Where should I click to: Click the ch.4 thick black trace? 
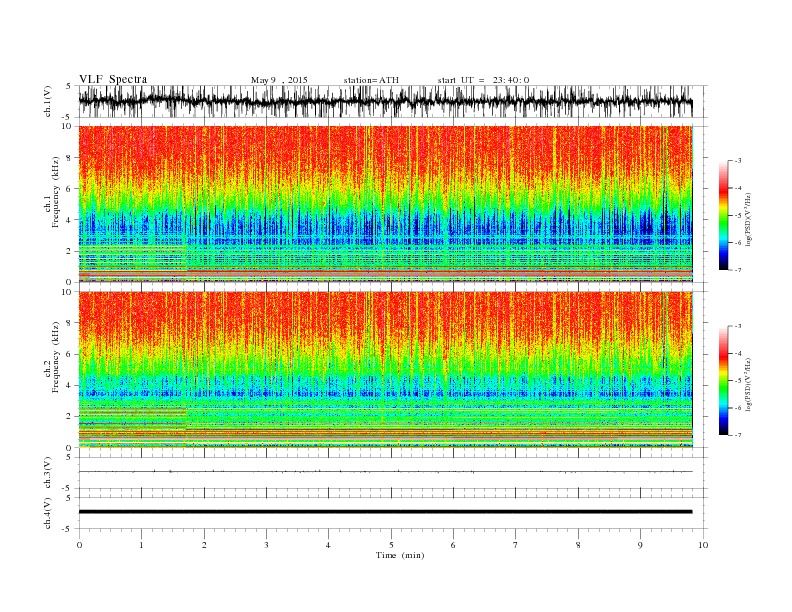[x=385, y=512]
